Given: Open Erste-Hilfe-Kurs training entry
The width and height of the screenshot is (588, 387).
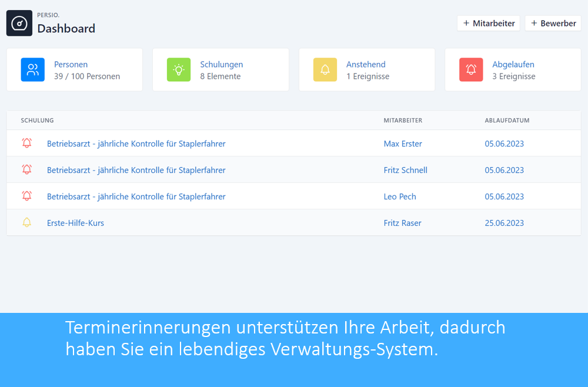Looking at the screenshot, I should pos(75,223).
